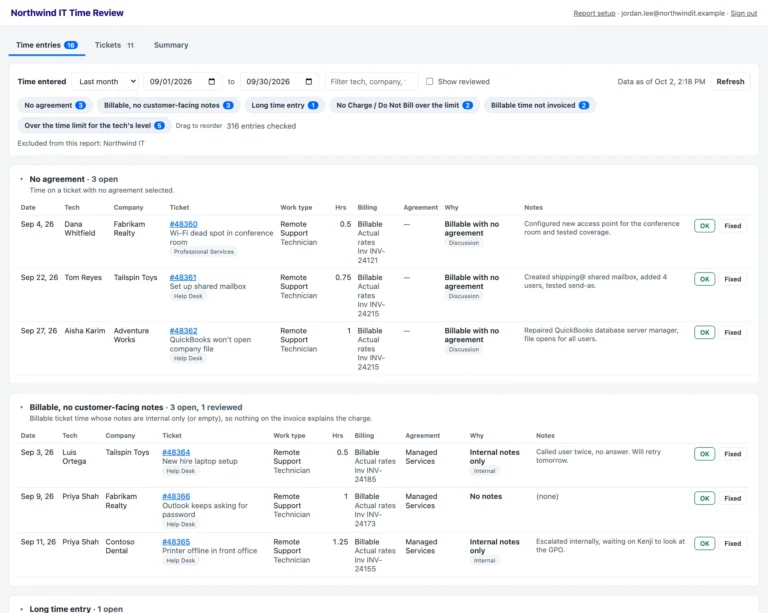Select Billable time not invoiced chip

point(540,105)
